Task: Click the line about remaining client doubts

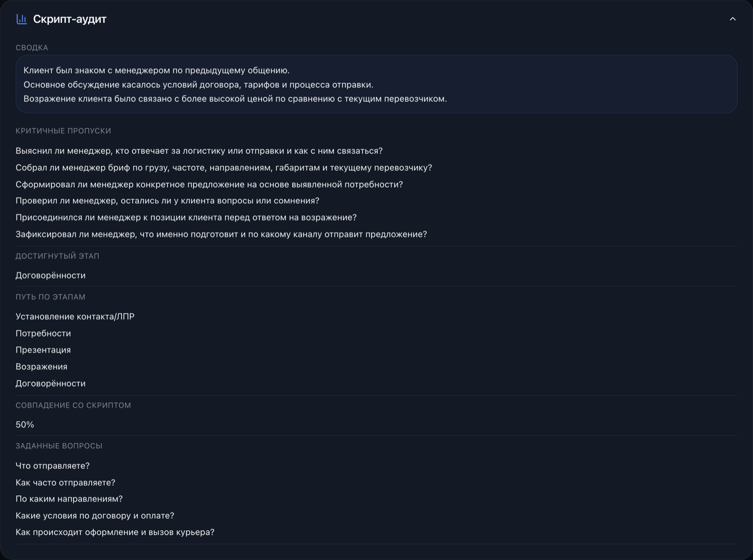Action: [x=167, y=200]
